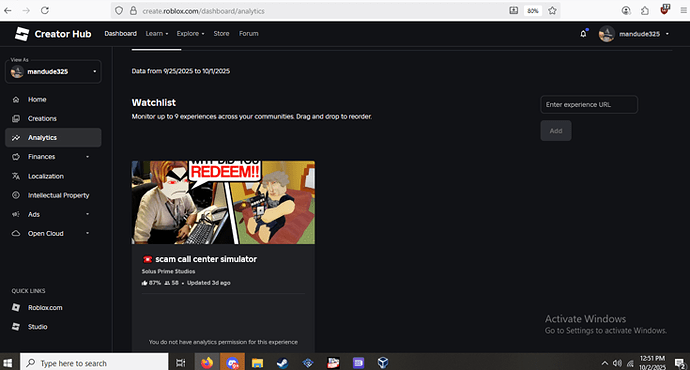Click the mandude325 avatar in top bar
690x370 pixels.
coord(606,34)
